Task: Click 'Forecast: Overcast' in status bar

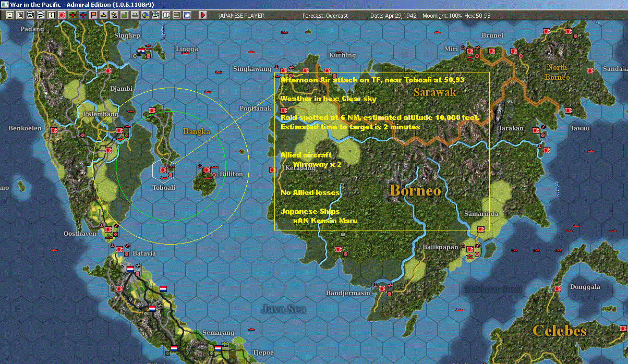Action: click(x=325, y=16)
